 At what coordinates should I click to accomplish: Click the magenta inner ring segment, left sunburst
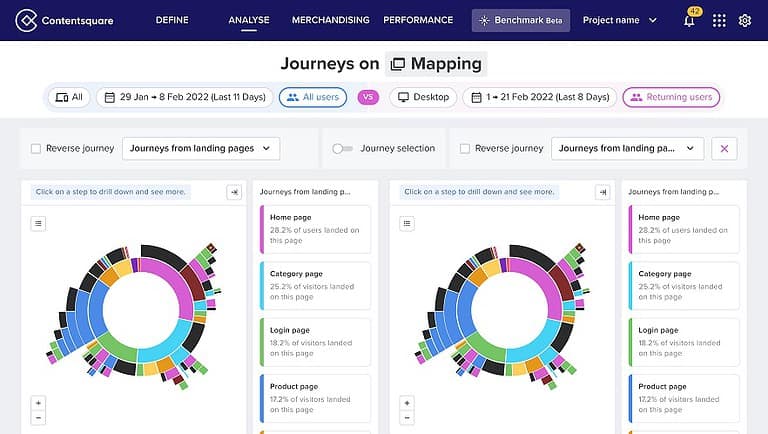click(x=179, y=282)
